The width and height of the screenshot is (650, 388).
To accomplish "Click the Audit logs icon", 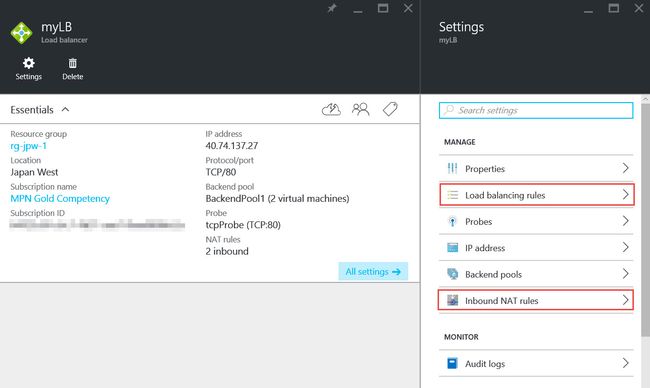I will [x=452, y=364].
